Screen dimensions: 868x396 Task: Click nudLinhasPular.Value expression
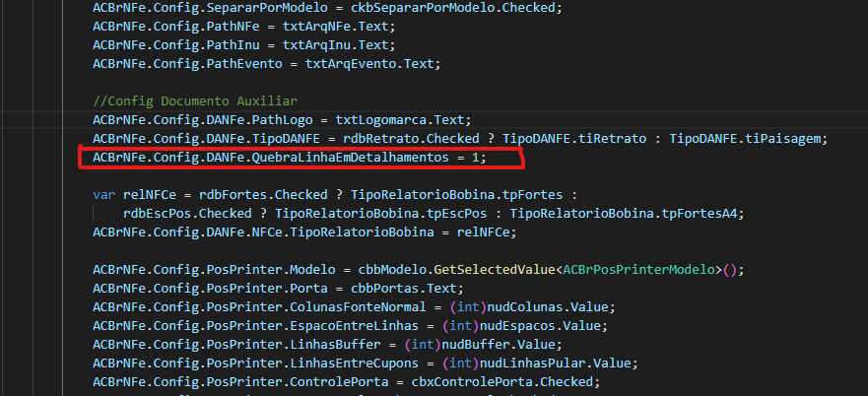(x=556, y=363)
